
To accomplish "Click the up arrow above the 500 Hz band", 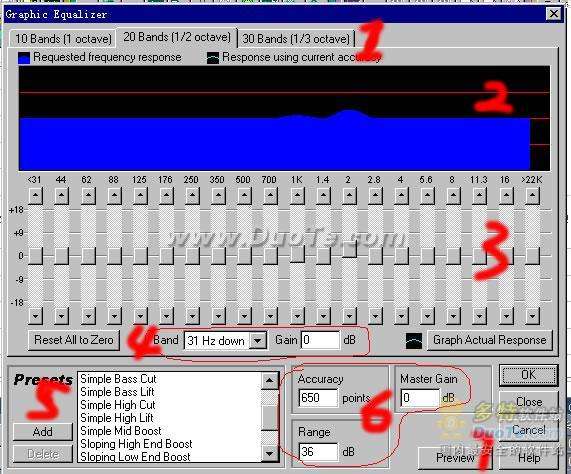I will coord(244,196).
